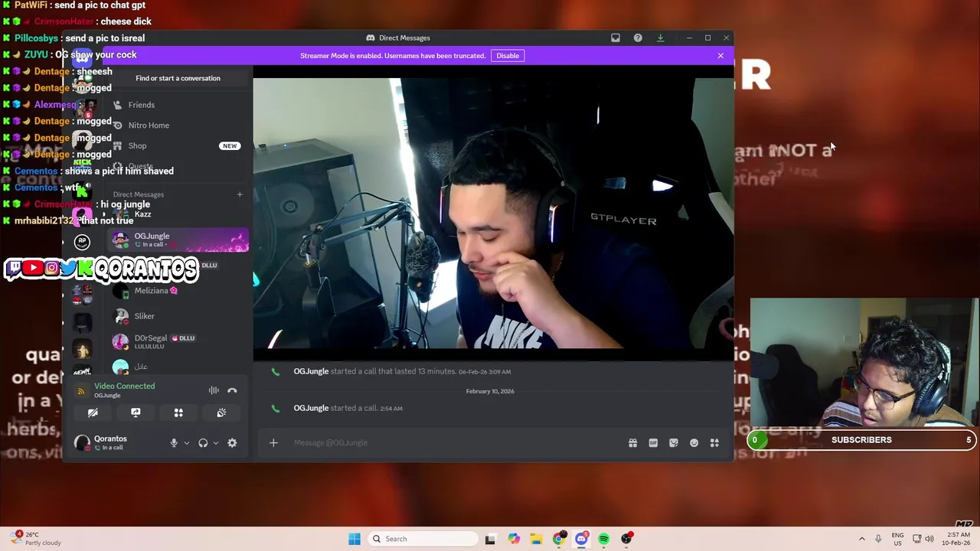The image size is (980, 551).
Task: Open the Discord inbox icon
Action: pyautogui.click(x=616, y=37)
